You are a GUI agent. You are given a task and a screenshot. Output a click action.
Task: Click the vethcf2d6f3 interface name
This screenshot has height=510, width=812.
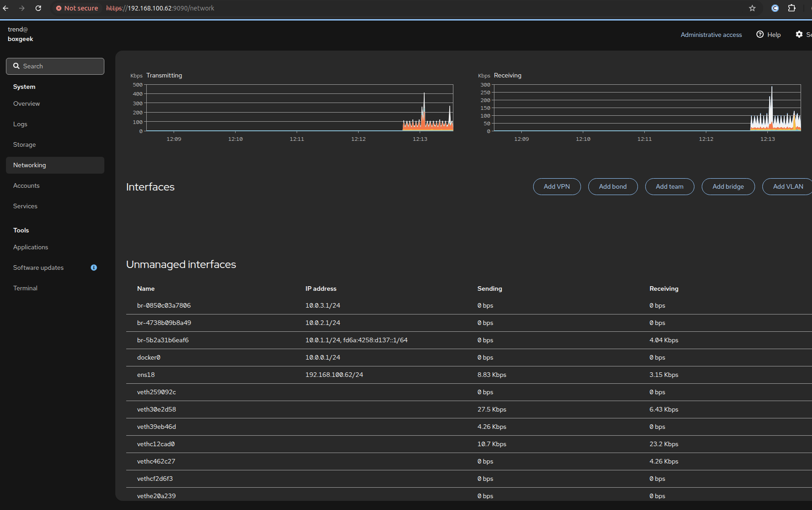click(x=155, y=479)
